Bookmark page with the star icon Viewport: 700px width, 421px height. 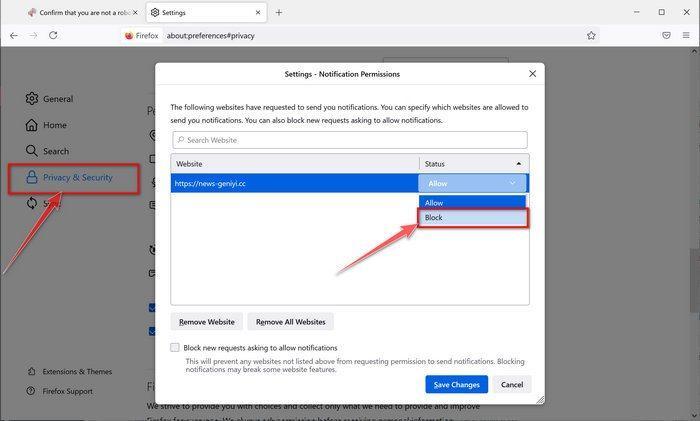coord(591,35)
